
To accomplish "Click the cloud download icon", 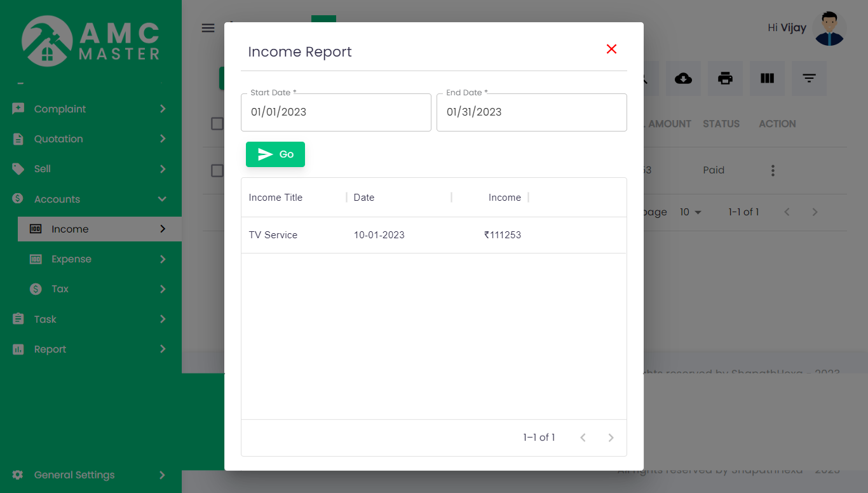I will [683, 79].
